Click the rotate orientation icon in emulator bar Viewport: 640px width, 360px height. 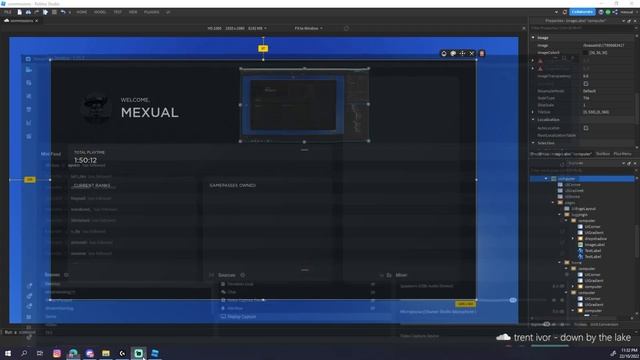click(346, 29)
